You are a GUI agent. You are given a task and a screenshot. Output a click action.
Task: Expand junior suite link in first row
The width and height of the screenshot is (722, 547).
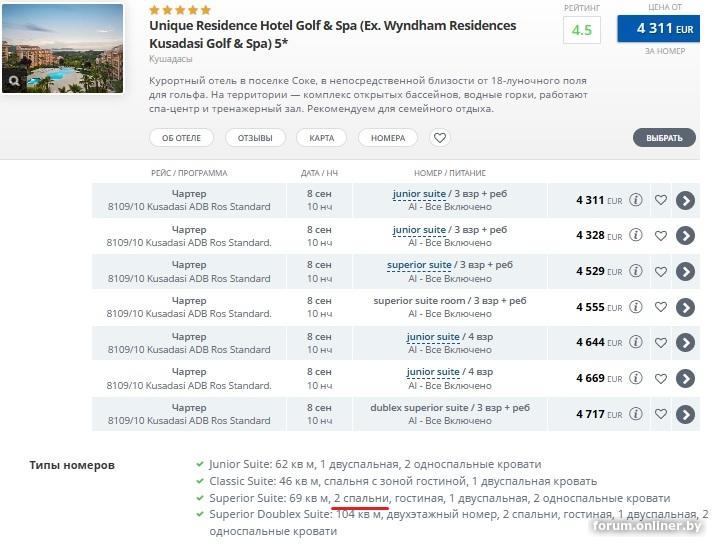(419, 194)
